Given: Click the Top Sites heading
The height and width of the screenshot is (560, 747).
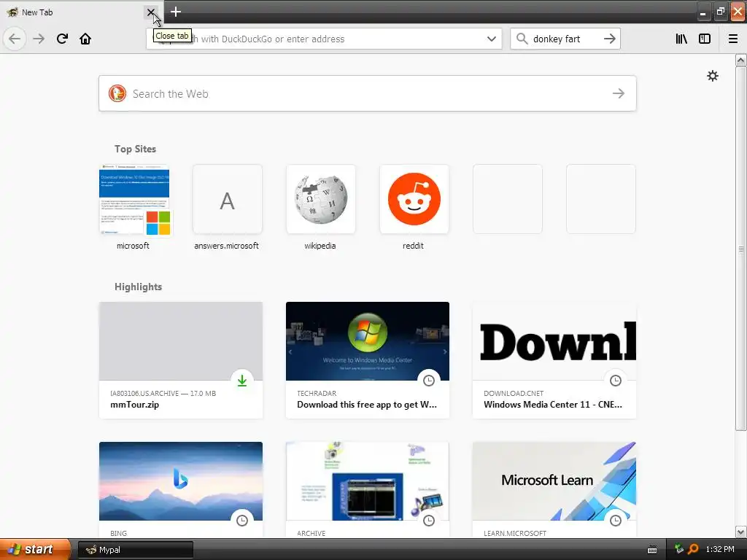Looking at the screenshot, I should pyautogui.click(x=135, y=149).
